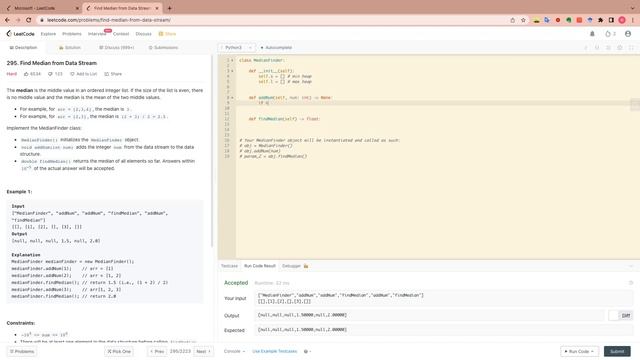Open a new browser tab with plus icon
The height and width of the screenshot is (360, 640).
[x=169, y=8]
